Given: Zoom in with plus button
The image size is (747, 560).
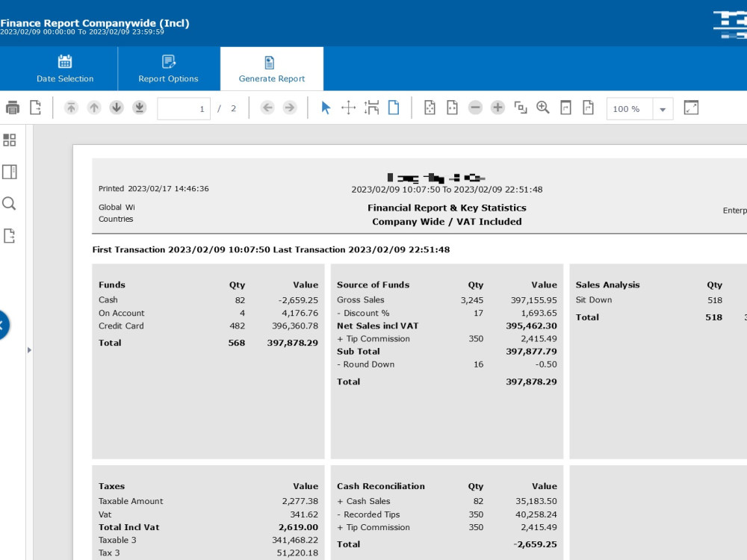Looking at the screenshot, I should pos(498,108).
